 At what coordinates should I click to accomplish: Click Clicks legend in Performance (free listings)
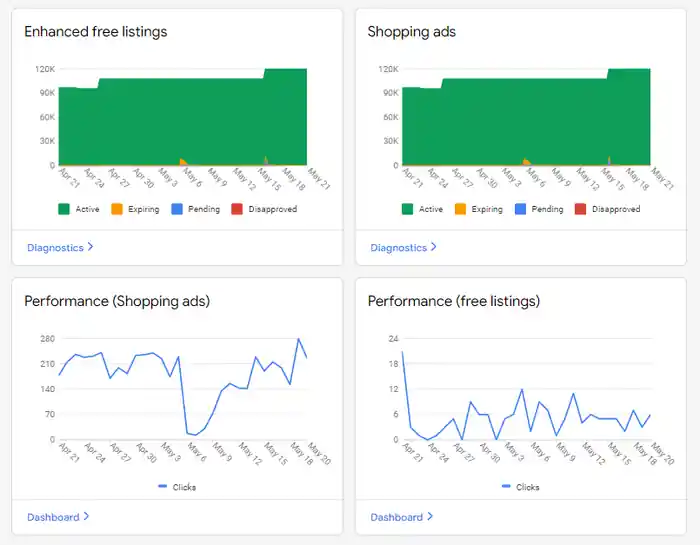point(521,487)
